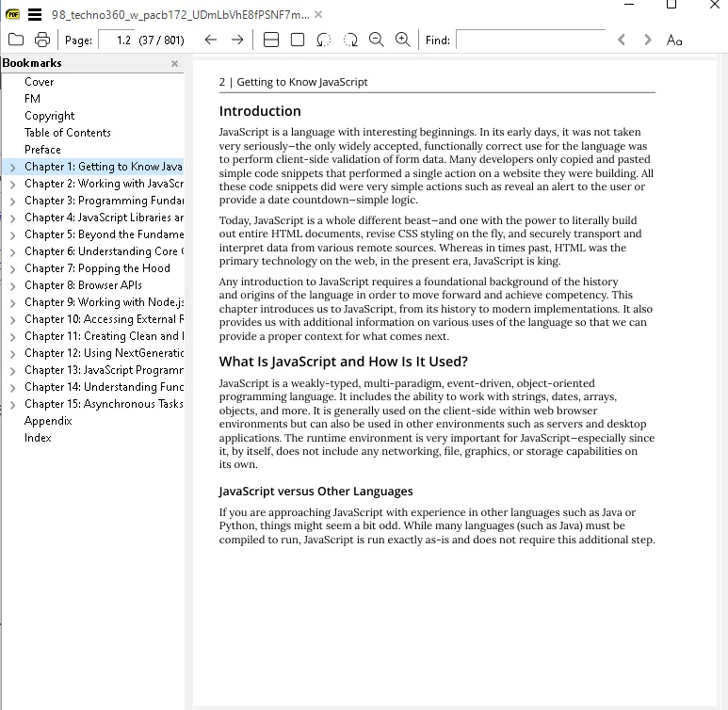This screenshot has width=728, height=710.
Task: Open the hamburger menu
Action: pos(35,14)
